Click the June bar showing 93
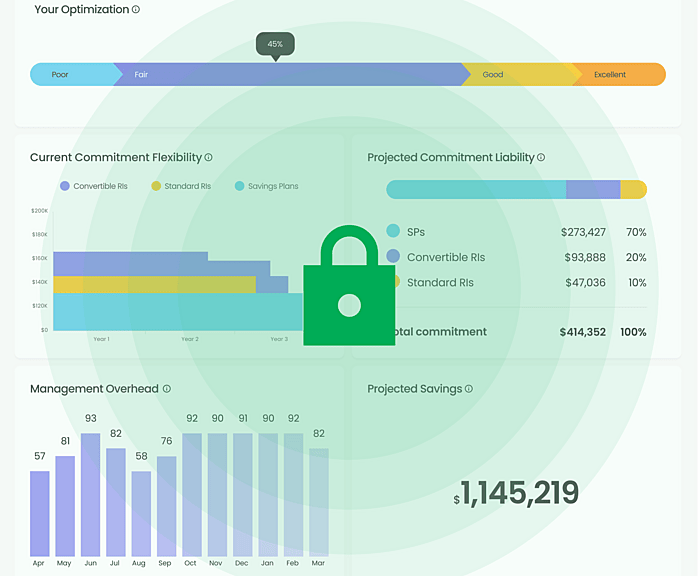Viewport: 698px width, 576px height. coord(90,495)
